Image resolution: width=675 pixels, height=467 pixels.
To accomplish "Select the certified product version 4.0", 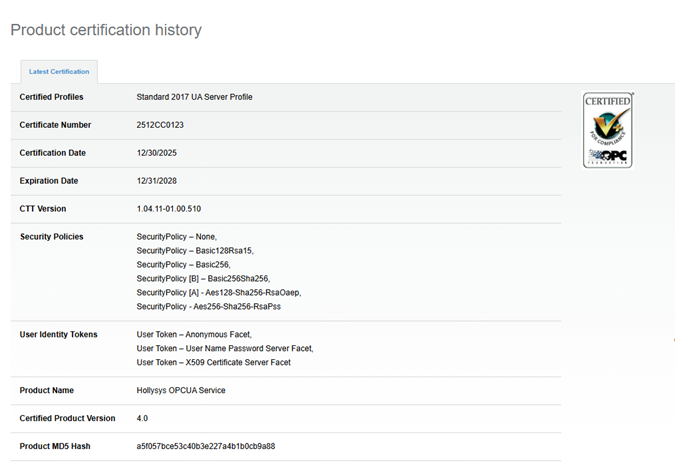I will point(142,418).
